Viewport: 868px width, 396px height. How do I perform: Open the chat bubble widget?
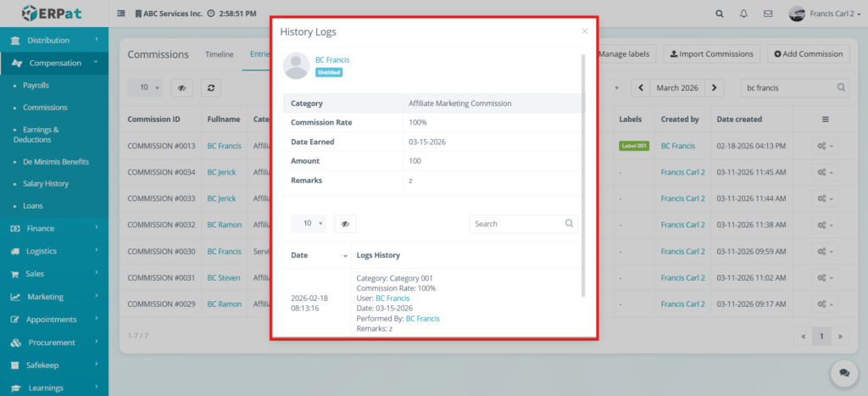pos(844,373)
